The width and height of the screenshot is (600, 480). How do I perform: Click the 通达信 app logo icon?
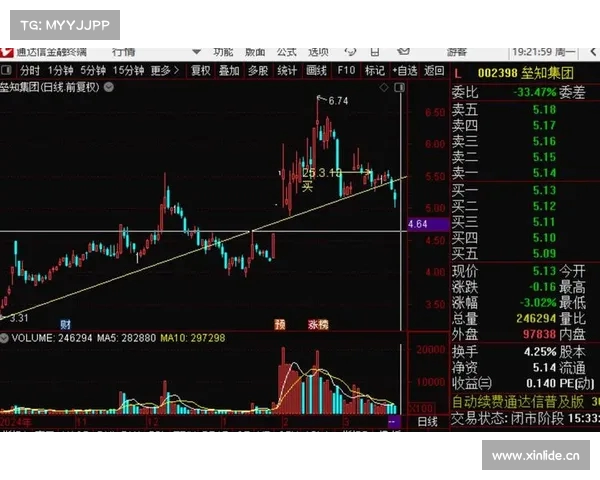click(x=7, y=52)
